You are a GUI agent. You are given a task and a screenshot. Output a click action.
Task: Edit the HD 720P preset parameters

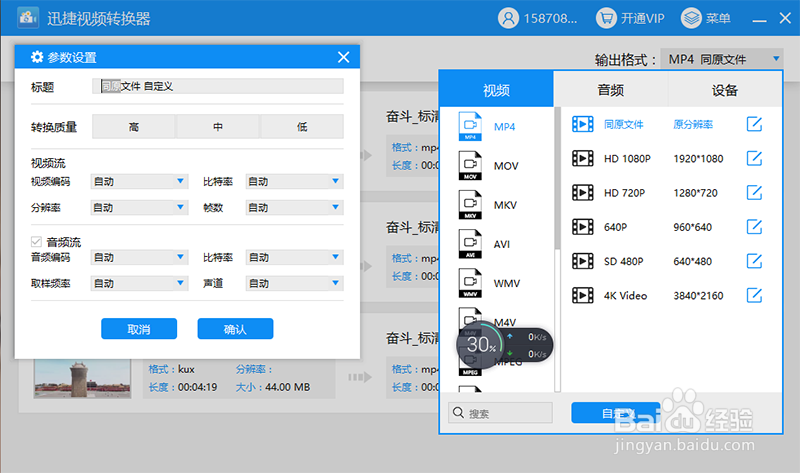tap(754, 192)
